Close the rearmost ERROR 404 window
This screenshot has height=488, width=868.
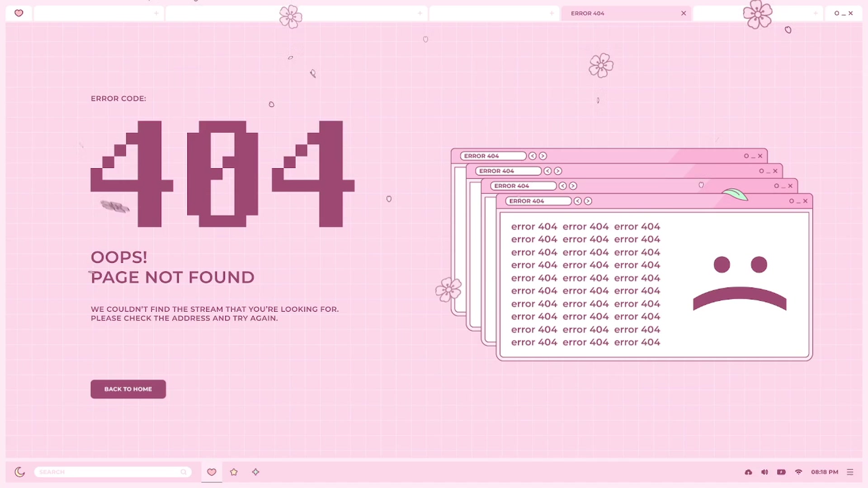click(760, 156)
